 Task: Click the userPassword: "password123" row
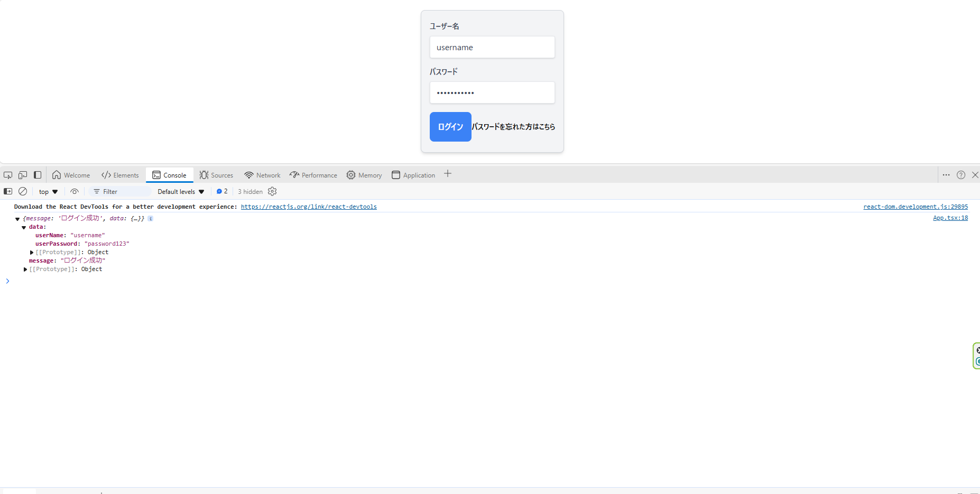pyautogui.click(x=82, y=244)
